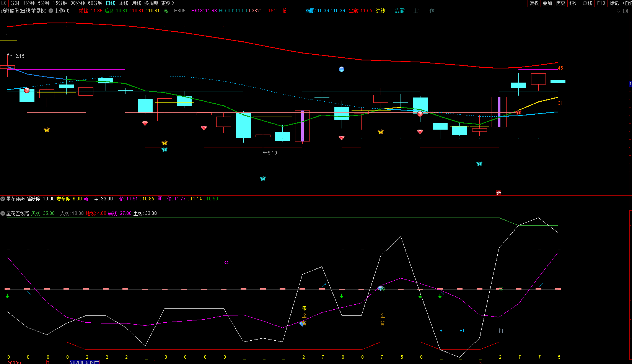Click the 复权 button
This screenshot has width=632, height=364.
click(534, 3)
